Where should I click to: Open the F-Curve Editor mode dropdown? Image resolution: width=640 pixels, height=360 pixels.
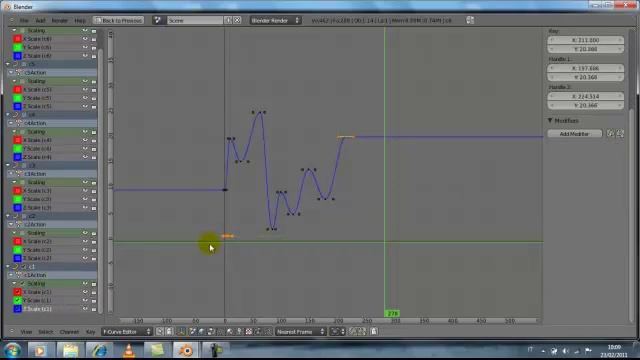click(x=127, y=332)
